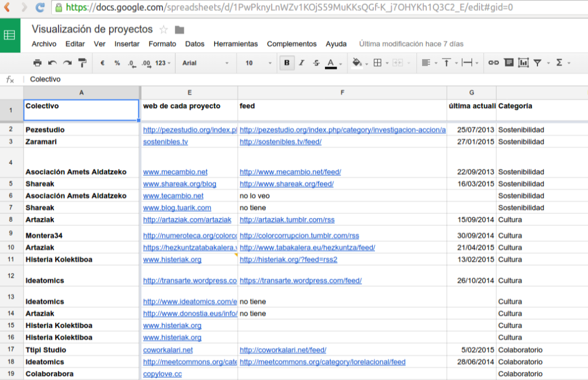Expand the filter views dropdown arrow

pyautogui.click(x=548, y=63)
